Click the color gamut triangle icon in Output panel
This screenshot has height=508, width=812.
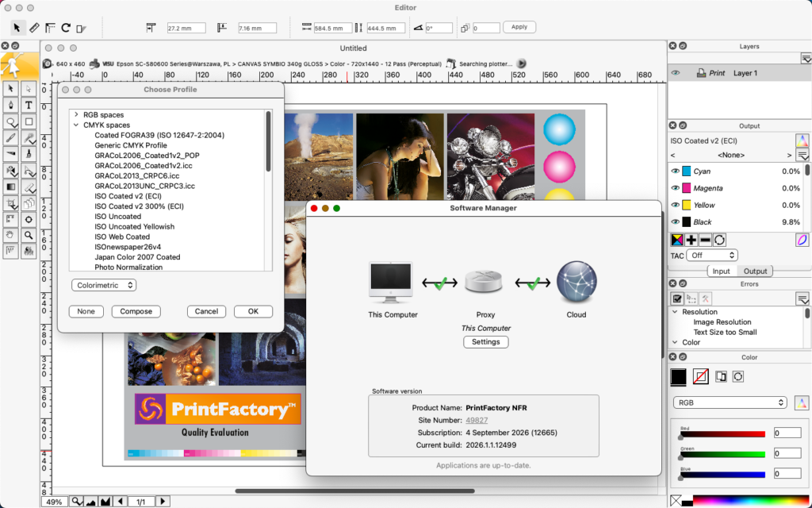click(802, 140)
